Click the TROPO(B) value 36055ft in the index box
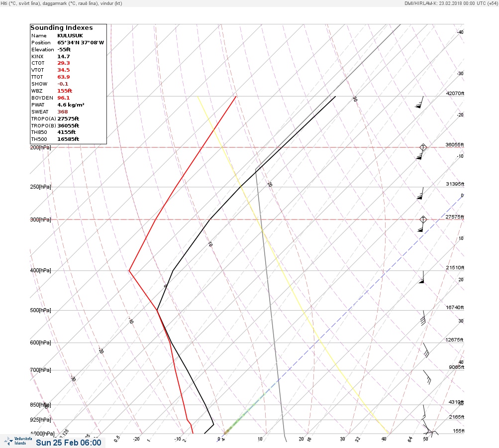The height and width of the screenshot is (448, 499). coord(68,126)
